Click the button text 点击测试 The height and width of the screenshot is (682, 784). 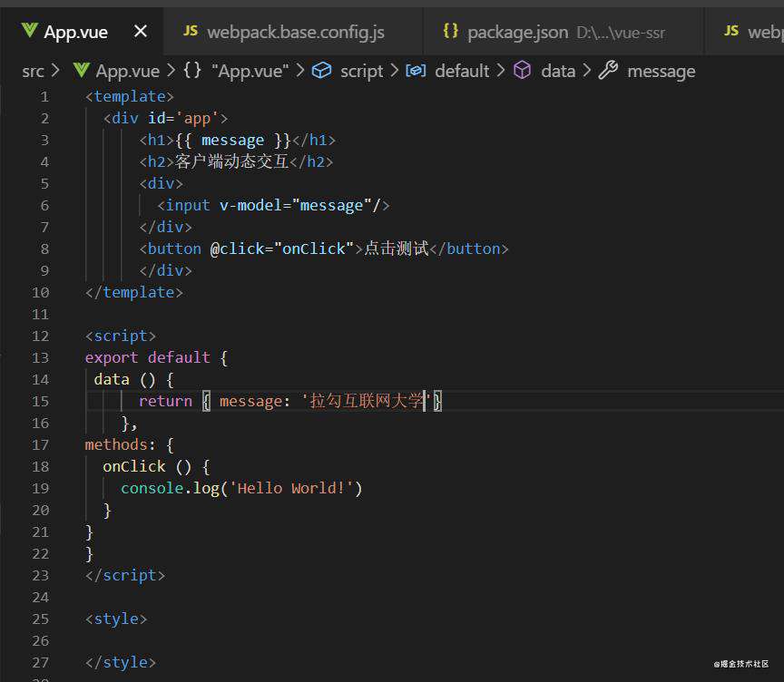(x=396, y=248)
